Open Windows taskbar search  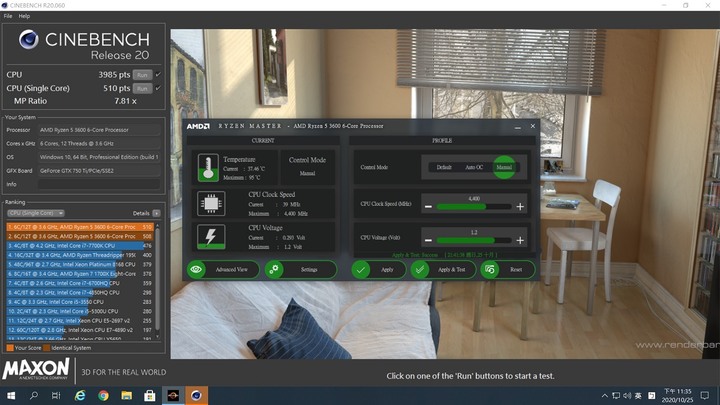pyautogui.click(x=34, y=395)
